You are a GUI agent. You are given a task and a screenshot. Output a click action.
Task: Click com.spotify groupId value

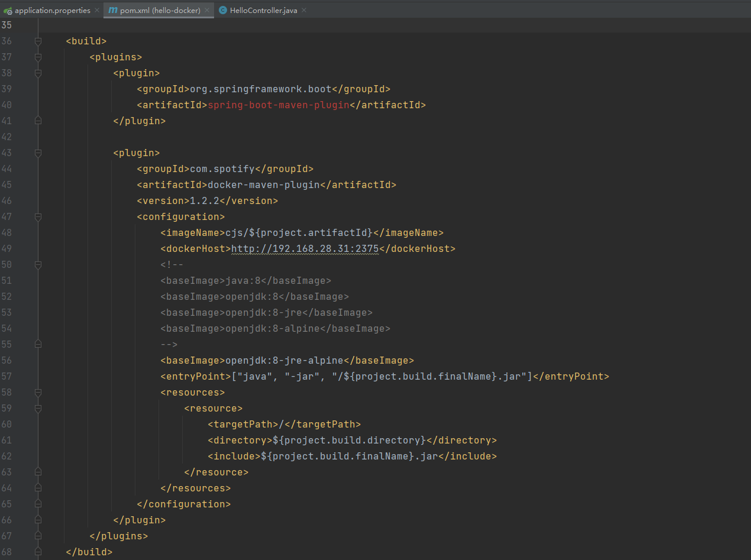coord(222,169)
